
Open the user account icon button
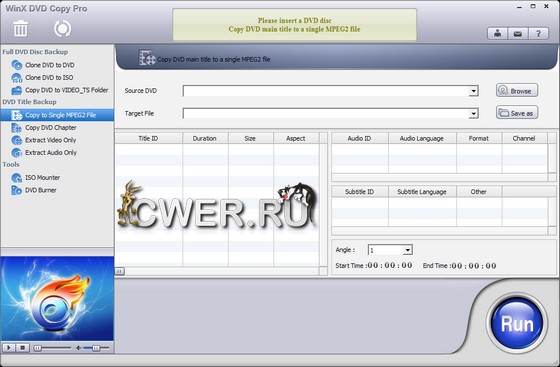pyautogui.click(x=497, y=34)
